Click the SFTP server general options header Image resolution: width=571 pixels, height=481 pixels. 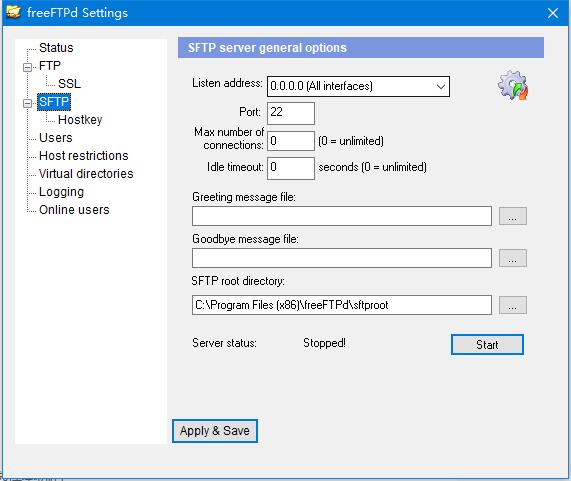point(361,48)
